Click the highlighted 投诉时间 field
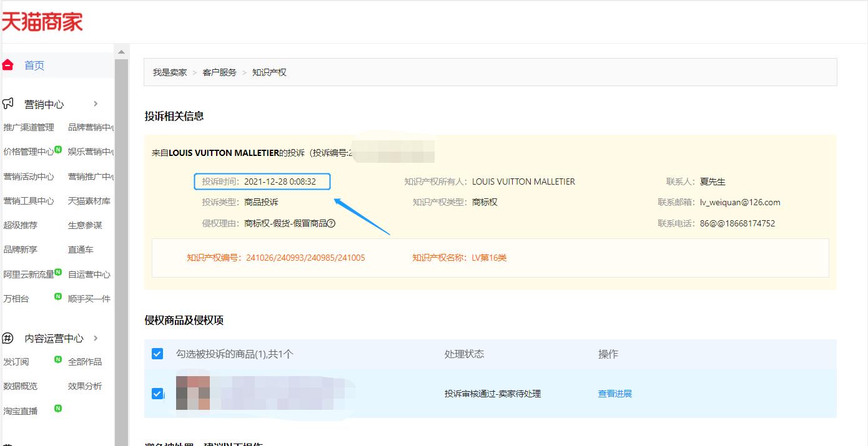The image size is (868, 446). [262, 181]
